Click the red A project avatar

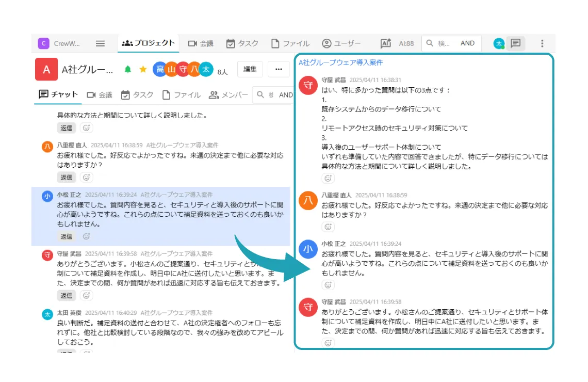coord(46,70)
